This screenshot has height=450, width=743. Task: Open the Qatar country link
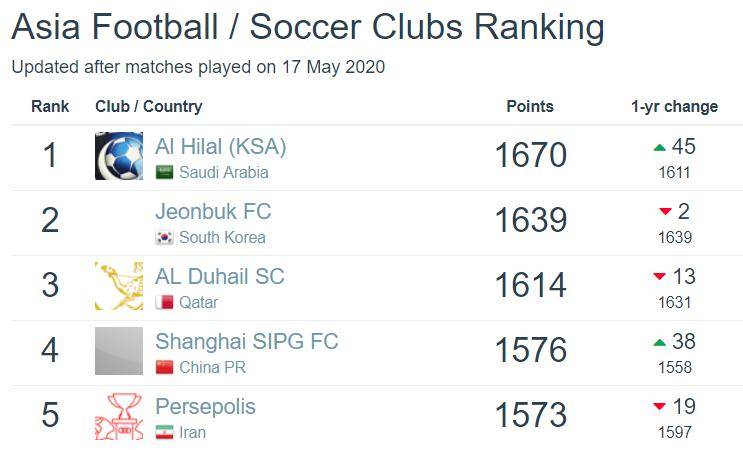(199, 302)
